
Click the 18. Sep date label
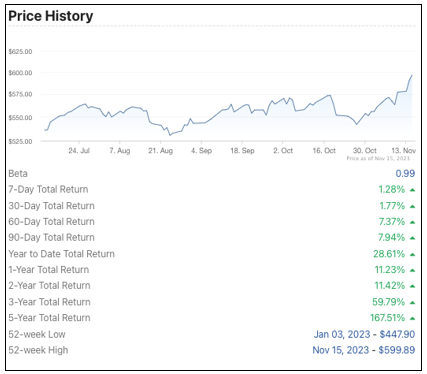(242, 151)
